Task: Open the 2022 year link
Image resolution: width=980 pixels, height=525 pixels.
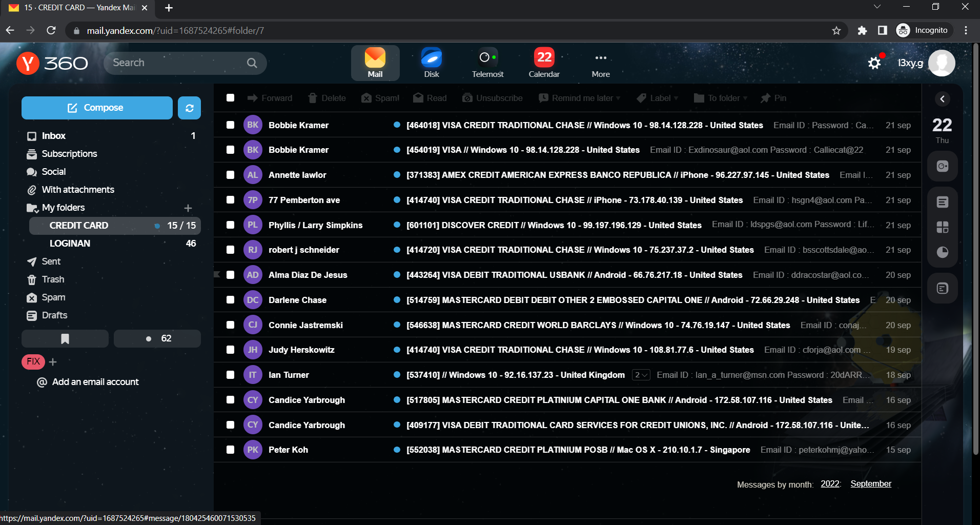Action: coord(830,484)
